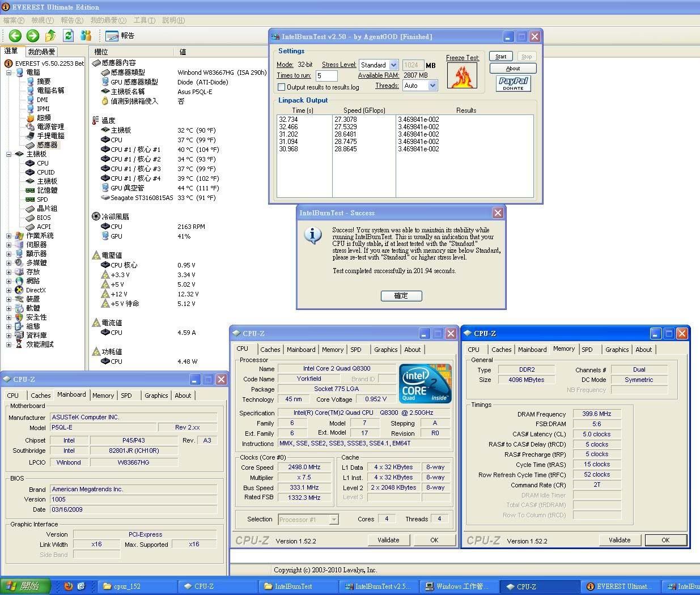Select 手提電腦 laptop item in EVEREST tree
This screenshot has height=595, width=700.
coord(50,136)
